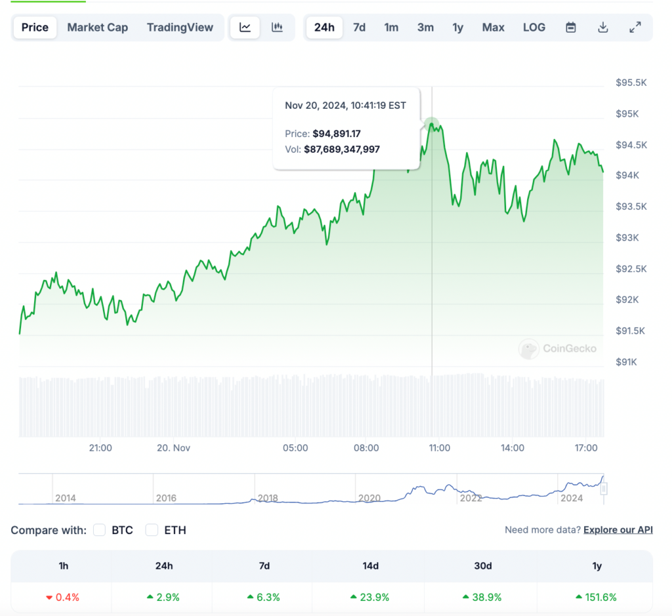Open Explore our API link
The width and height of the screenshot is (672, 616).
click(x=618, y=530)
